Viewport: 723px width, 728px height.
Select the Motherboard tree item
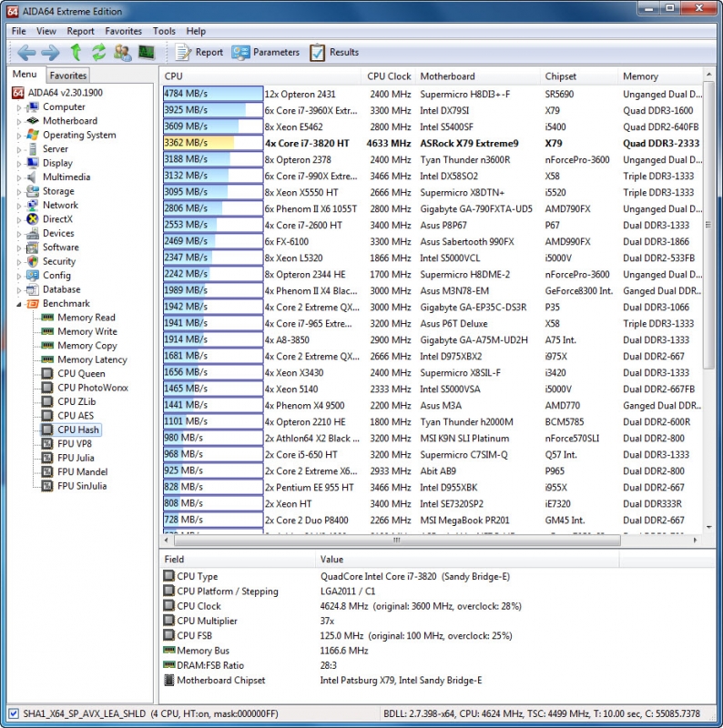pos(70,121)
